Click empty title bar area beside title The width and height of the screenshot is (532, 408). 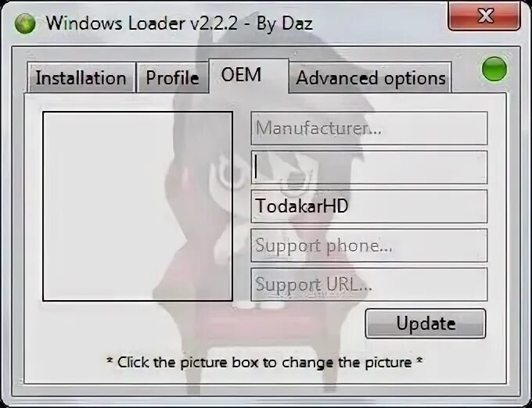380,23
